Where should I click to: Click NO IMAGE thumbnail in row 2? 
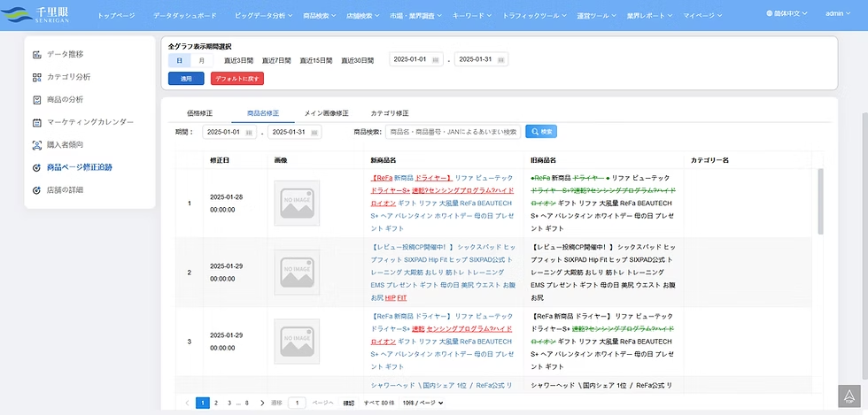coord(297,273)
